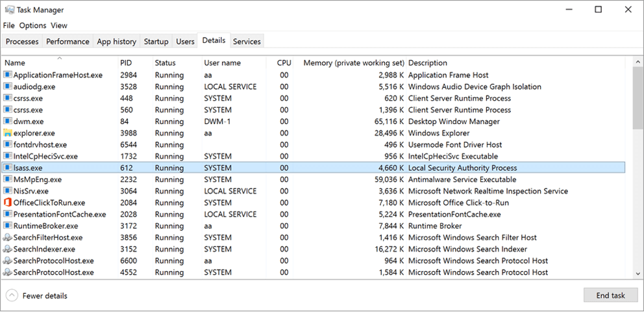644x312 pixels.
Task: Open the Services tab
Action: (247, 42)
